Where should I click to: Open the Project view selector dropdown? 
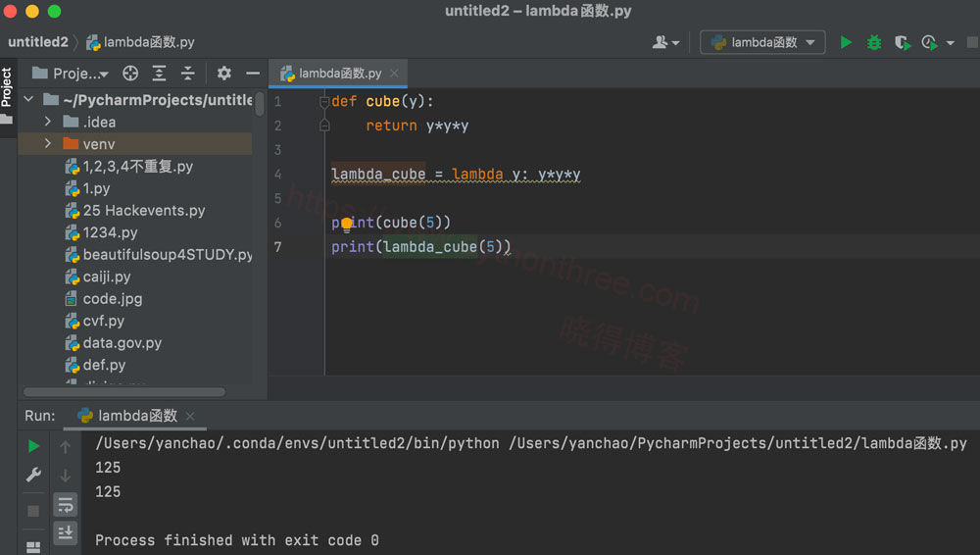point(71,74)
